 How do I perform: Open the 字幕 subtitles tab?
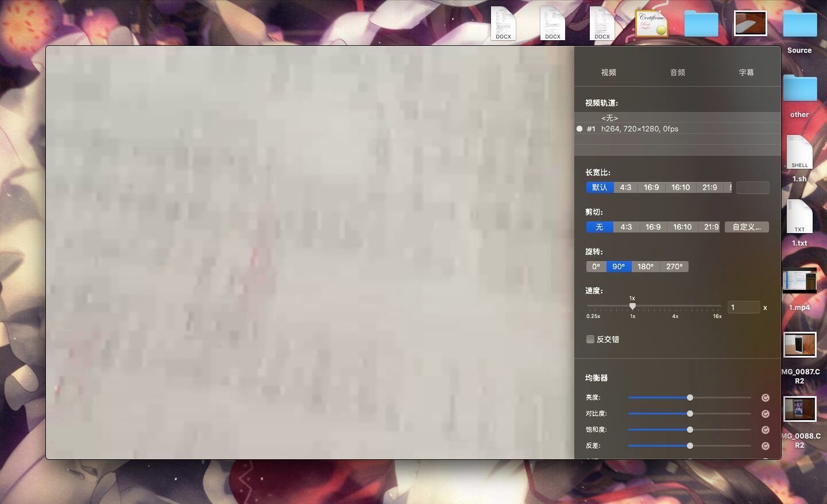(x=746, y=72)
